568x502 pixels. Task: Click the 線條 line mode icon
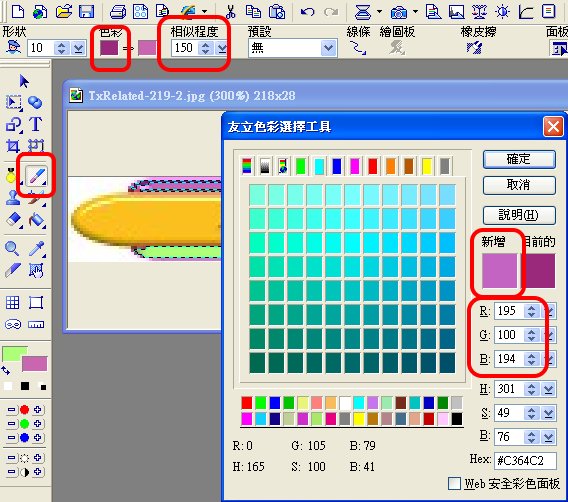pyautogui.click(x=358, y=48)
